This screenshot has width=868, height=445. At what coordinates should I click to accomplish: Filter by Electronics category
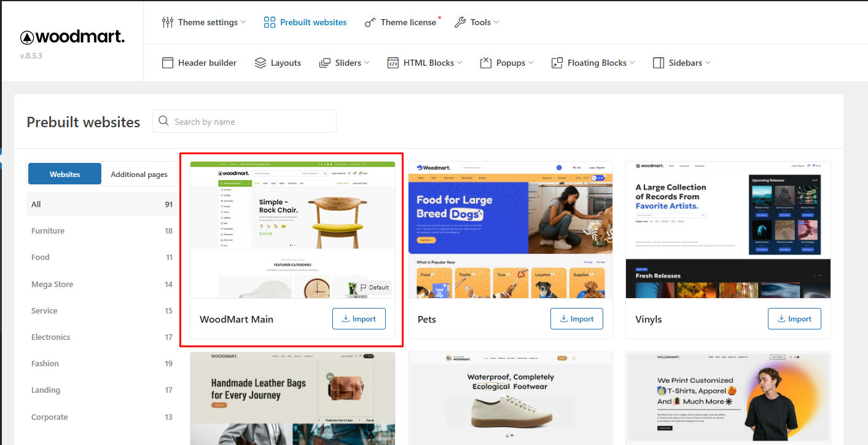[x=51, y=337]
